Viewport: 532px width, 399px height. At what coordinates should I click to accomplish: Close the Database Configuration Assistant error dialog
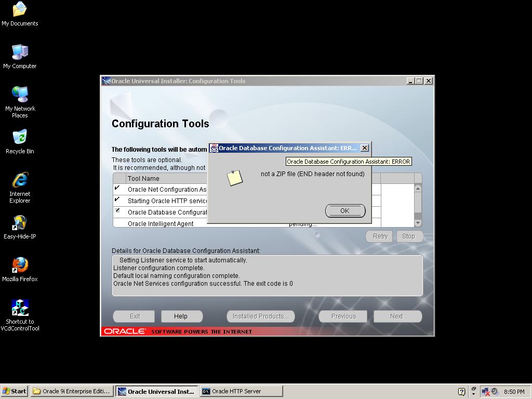tap(364, 148)
